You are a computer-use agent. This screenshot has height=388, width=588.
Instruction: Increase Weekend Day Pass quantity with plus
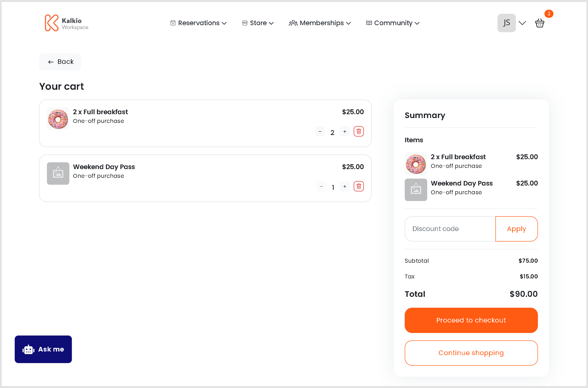(345, 186)
